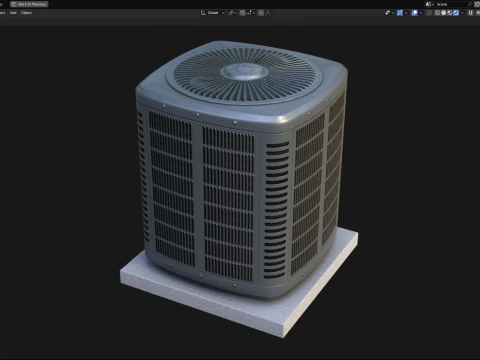Pause the viewport render preview

471,13
